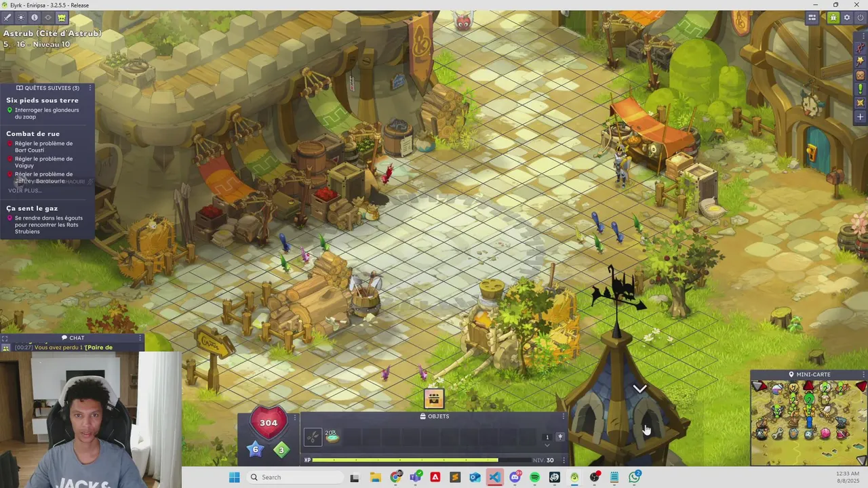Open the Chat panel header
Image resolution: width=868 pixels, height=488 pixels.
(73, 338)
